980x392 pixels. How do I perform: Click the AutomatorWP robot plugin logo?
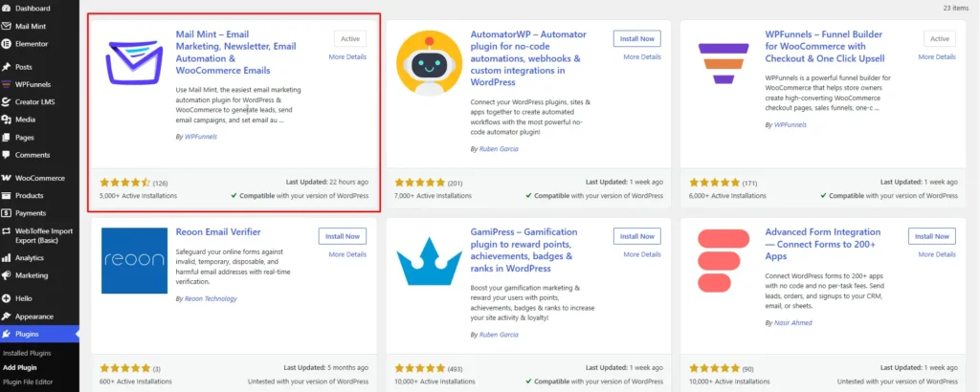(428, 63)
